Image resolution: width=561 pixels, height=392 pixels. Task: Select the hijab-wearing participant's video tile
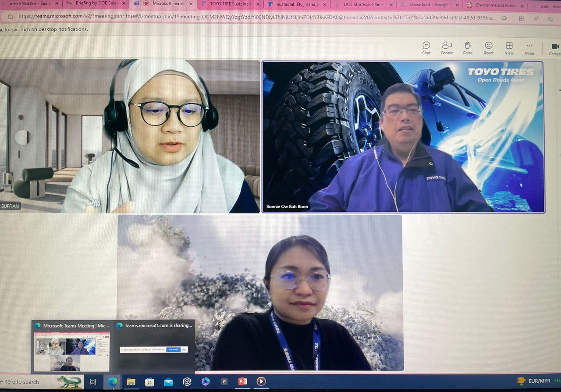point(130,136)
